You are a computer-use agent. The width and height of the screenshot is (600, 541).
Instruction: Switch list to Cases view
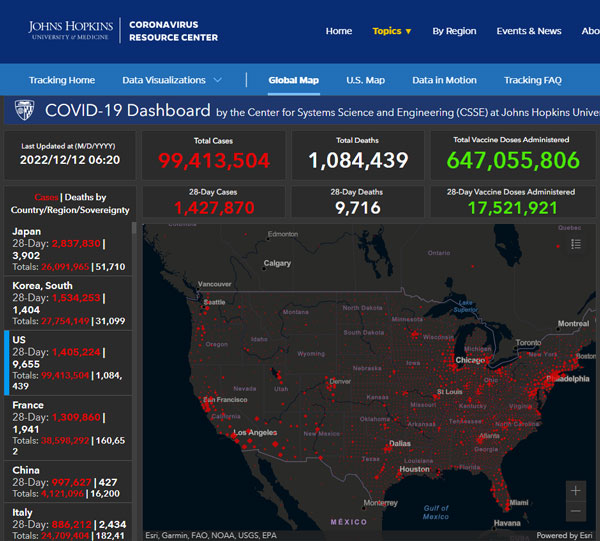[46, 197]
